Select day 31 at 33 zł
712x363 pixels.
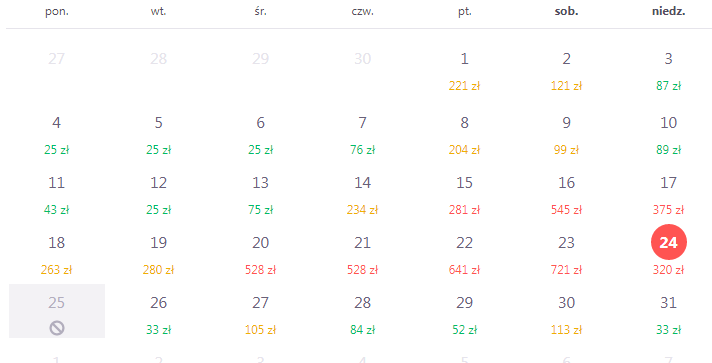click(x=668, y=315)
